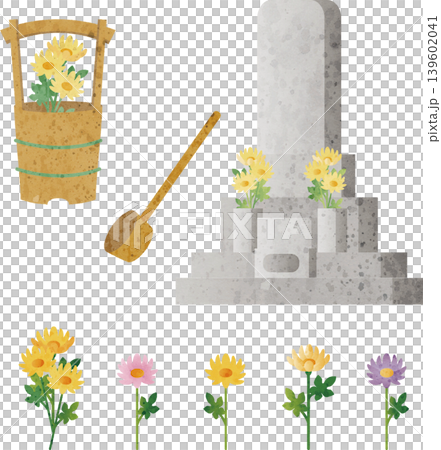Click the flowers in the grave's right vase

coord(325,178)
